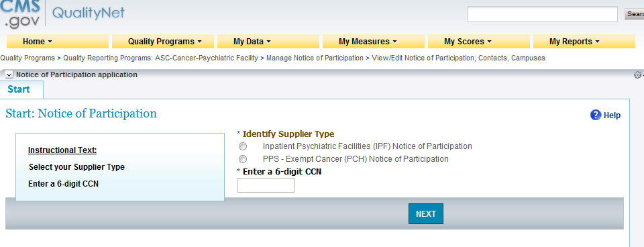Follow the Manage Notice of Participation breadcrumb
644x247 pixels.
coord(315,58)
